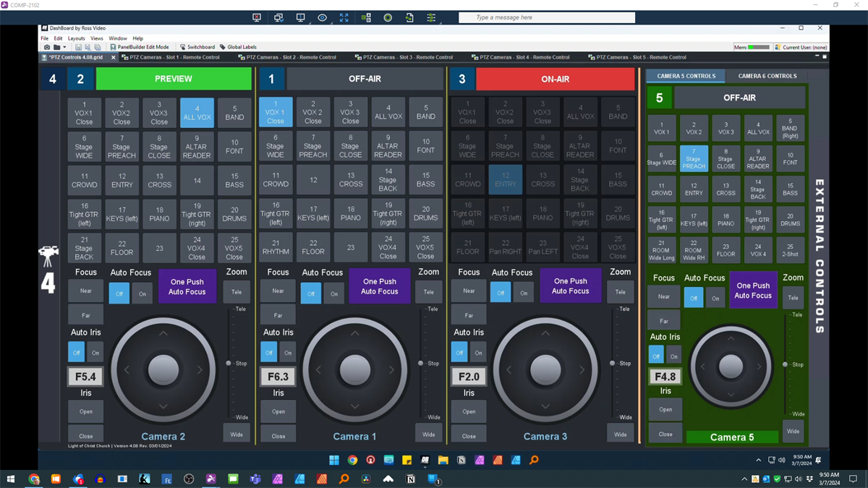Select preset 7 Stage PREACH on Camera 2
This screenshot has height=488, width=868.
122,147
